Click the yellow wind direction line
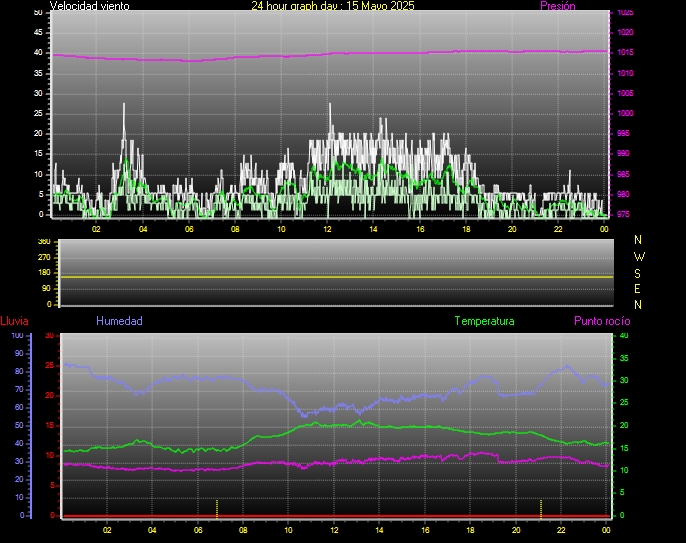This screenshot has width=686, height=543. coord(336,277)
